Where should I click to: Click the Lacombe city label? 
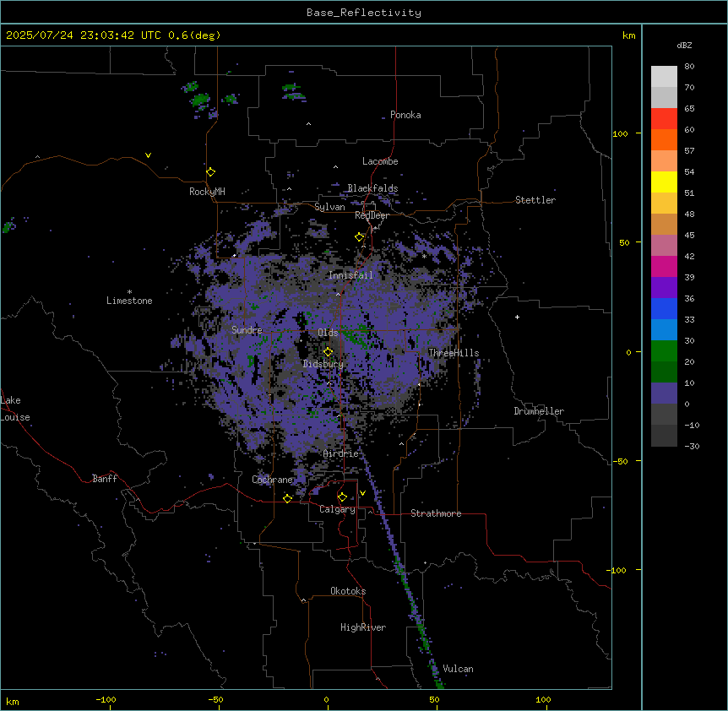380,161
